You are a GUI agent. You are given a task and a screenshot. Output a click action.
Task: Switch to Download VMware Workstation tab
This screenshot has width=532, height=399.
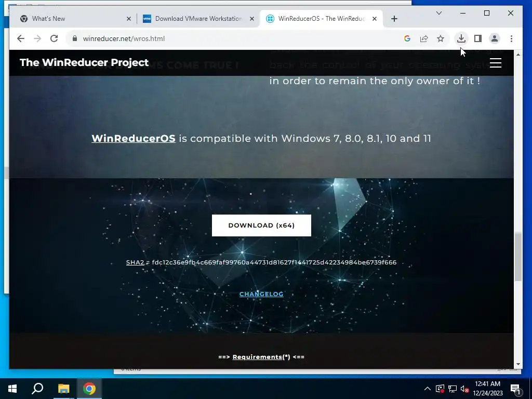[x=198, y=19]
